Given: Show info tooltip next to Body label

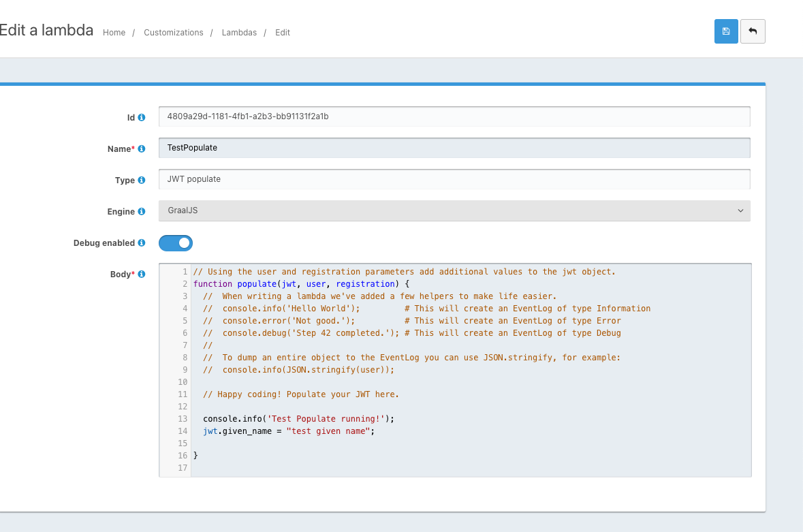Looking at the screenshot, I should point(142,274).
